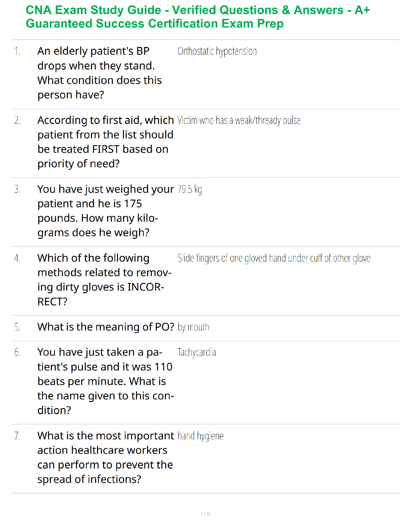
Task: Click the number 1 list marker
Action: click(x=17, y=51)
